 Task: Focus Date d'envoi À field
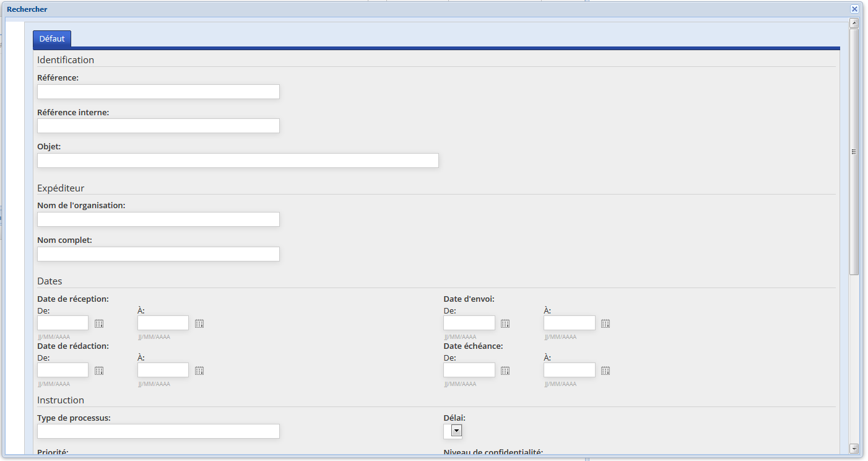coord(570,323)
